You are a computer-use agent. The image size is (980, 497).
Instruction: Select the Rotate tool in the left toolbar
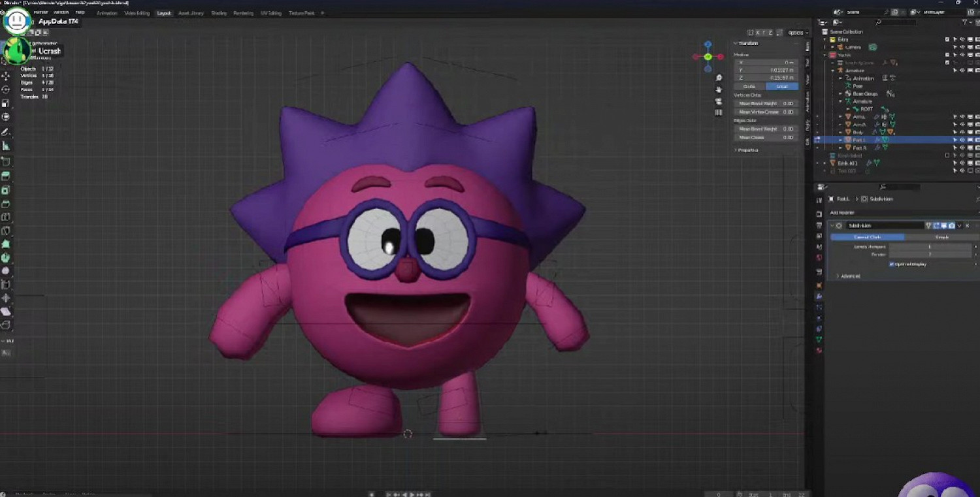point(6,89)
